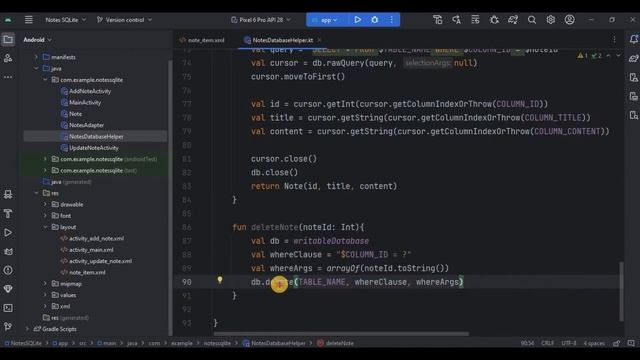The image size is (640, 360).
Task: Switch to note_item.xml editor tab
Action: coord(202,40)
